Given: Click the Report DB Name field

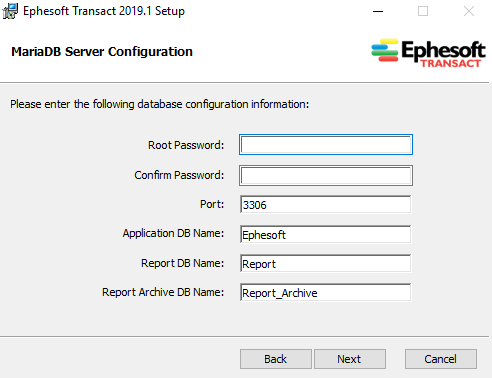Looking at the screenshot, I should pyautogui.click(x=325, y=263).
